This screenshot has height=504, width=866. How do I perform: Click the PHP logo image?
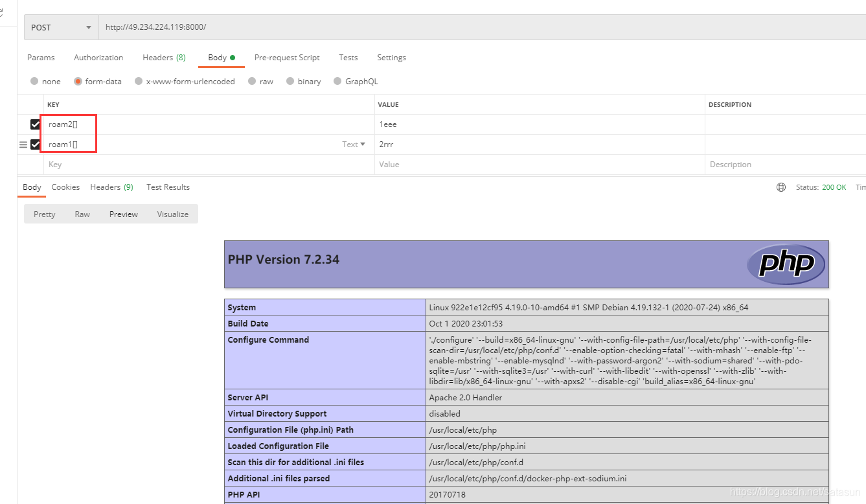tap(786, 264)
